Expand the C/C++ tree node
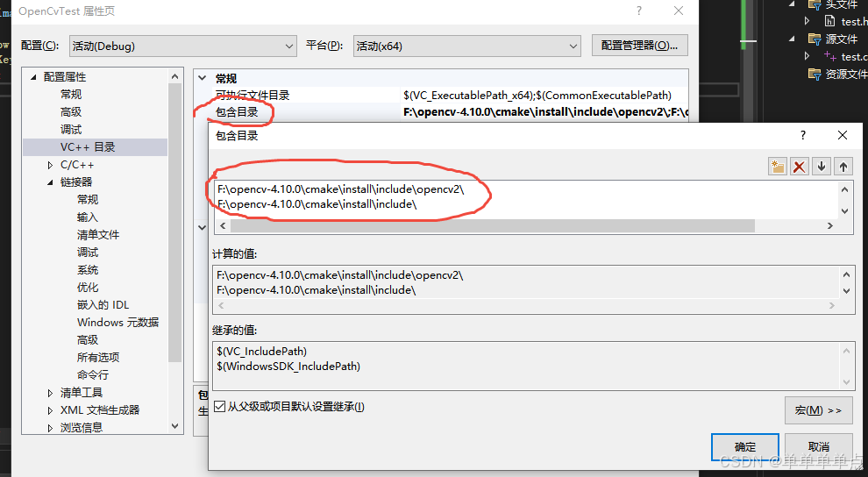868x477 pixels. pyautogui.click(x=50, y=165)
